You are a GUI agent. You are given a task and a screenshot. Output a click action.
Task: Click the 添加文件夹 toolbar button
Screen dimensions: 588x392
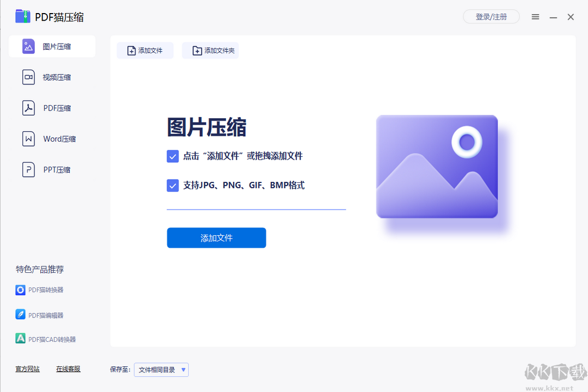click(x=210, y=50)
